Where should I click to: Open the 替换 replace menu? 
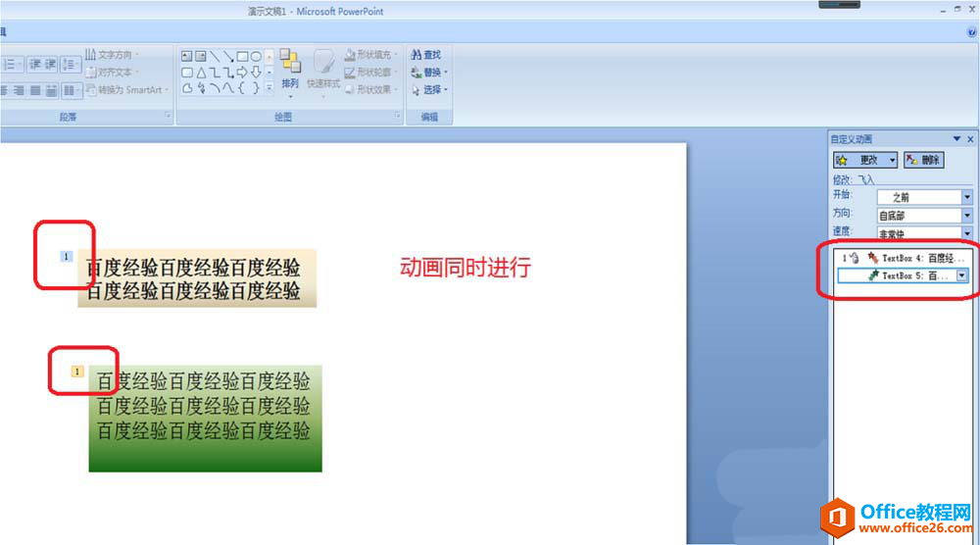pos(430,73)
